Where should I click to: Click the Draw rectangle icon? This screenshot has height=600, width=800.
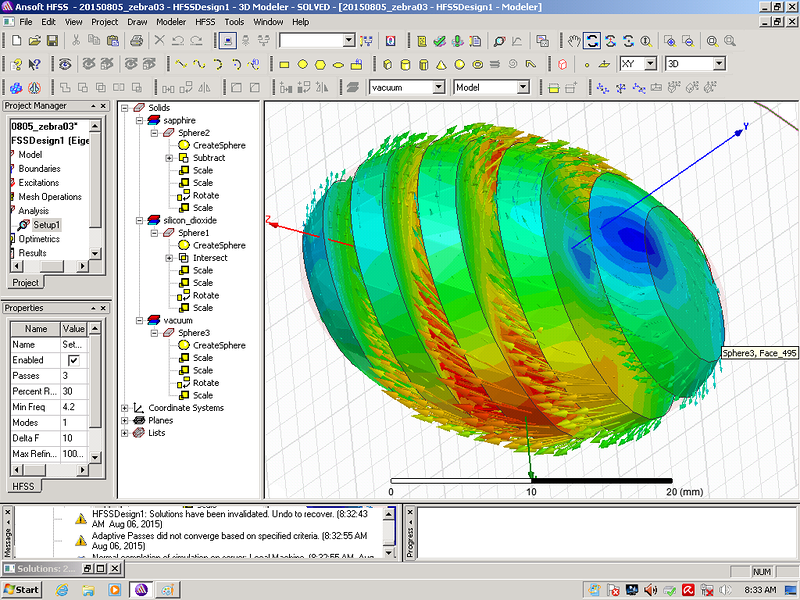coord(285,64)
